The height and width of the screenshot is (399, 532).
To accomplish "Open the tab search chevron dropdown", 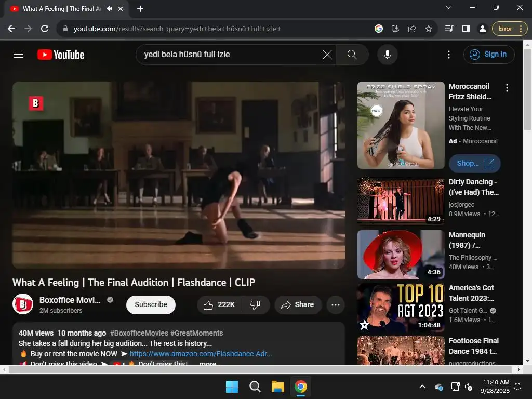I will click(x=448, y=7).
